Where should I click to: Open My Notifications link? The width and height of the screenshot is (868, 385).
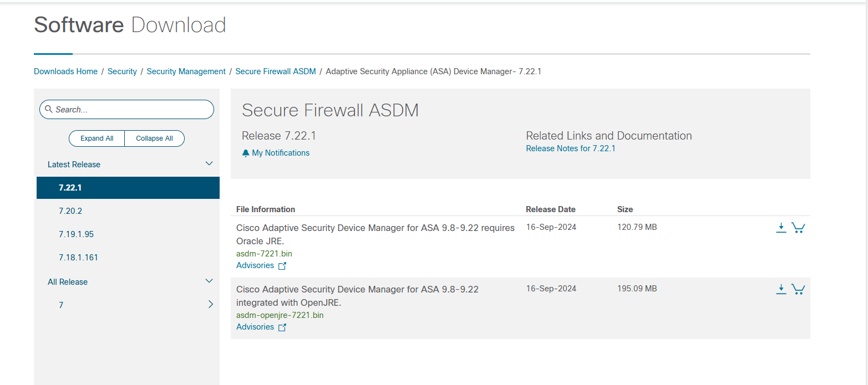[281, 153]
